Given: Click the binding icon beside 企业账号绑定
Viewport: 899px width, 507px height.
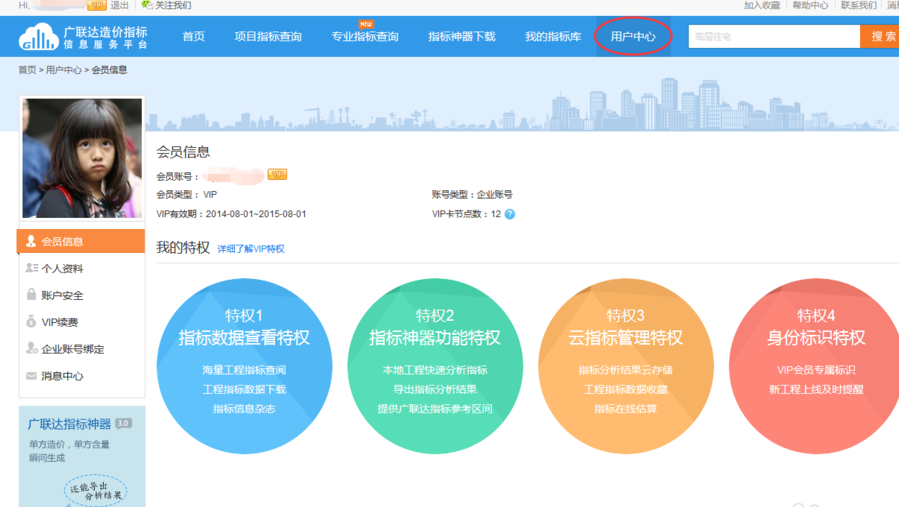Looking at the screenshot, I should pyautogui.click(x=32, y=348).
